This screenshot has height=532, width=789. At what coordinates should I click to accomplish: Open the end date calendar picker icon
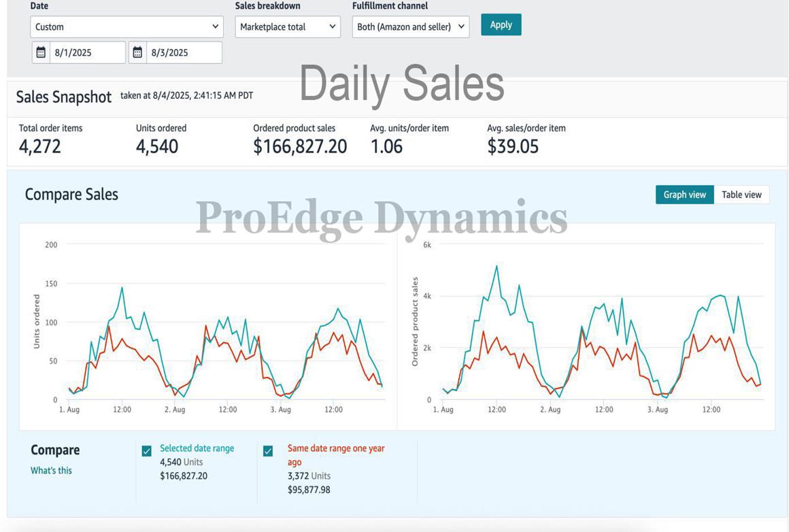[137, 52]
